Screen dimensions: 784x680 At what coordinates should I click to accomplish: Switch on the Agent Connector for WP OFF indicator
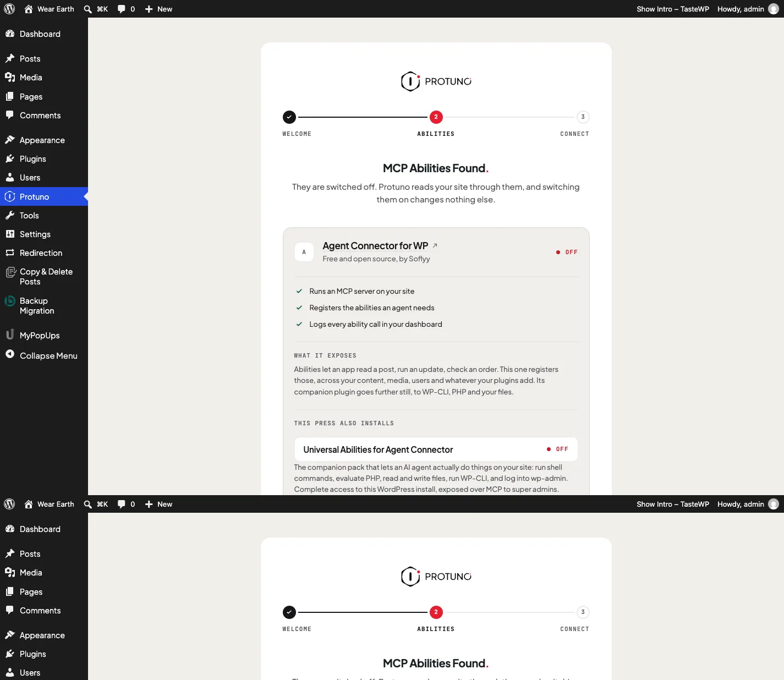[567, 252]
